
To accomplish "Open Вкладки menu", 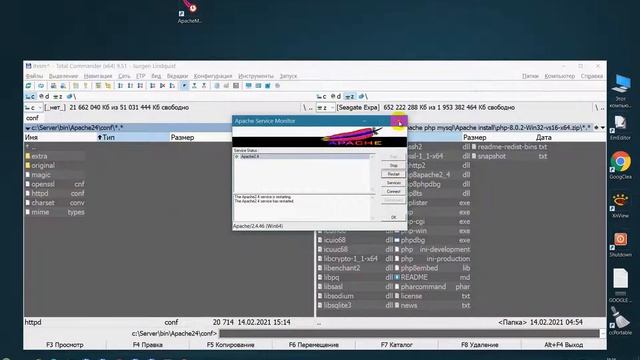I will coord(177,76).
